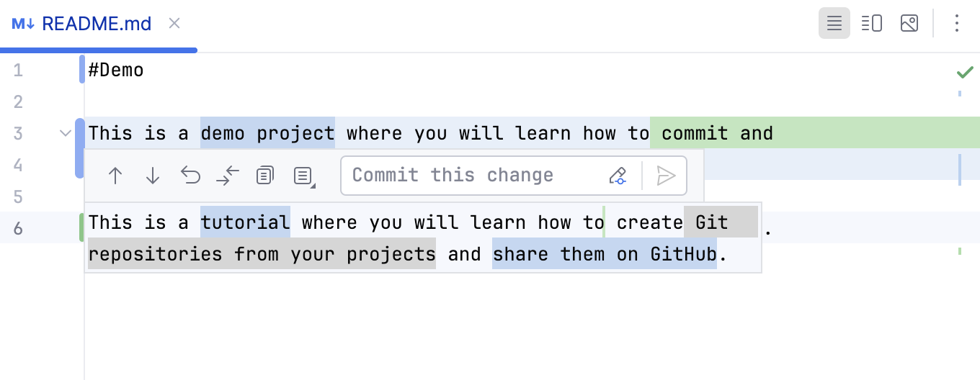Copy the original text of the change
The width and height of the screenshot is (980, 380).
265,176
